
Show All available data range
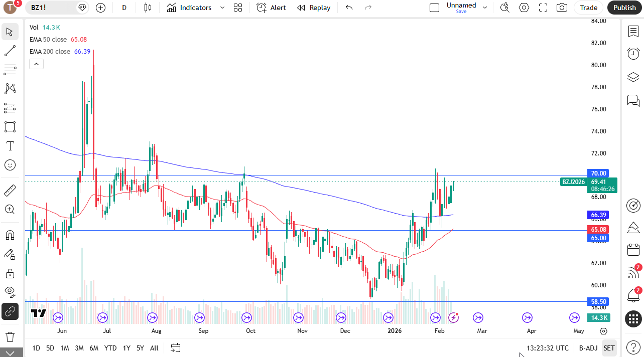pos(154,348)
